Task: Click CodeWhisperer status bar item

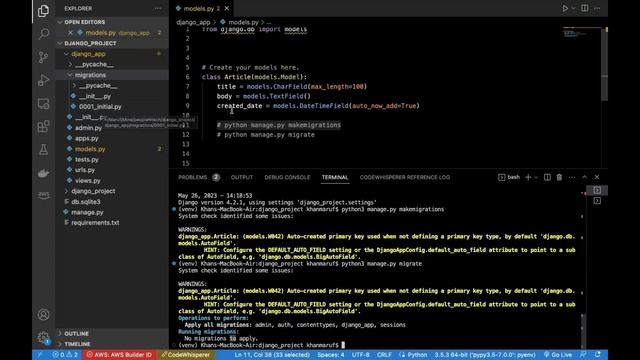Action: point(186,355)
